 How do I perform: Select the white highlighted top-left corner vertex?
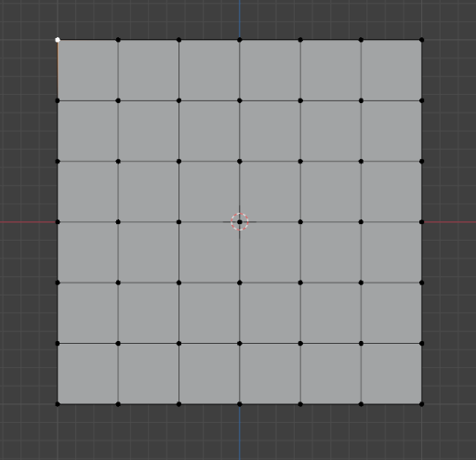pyautogui.click(x=58, y=40)
